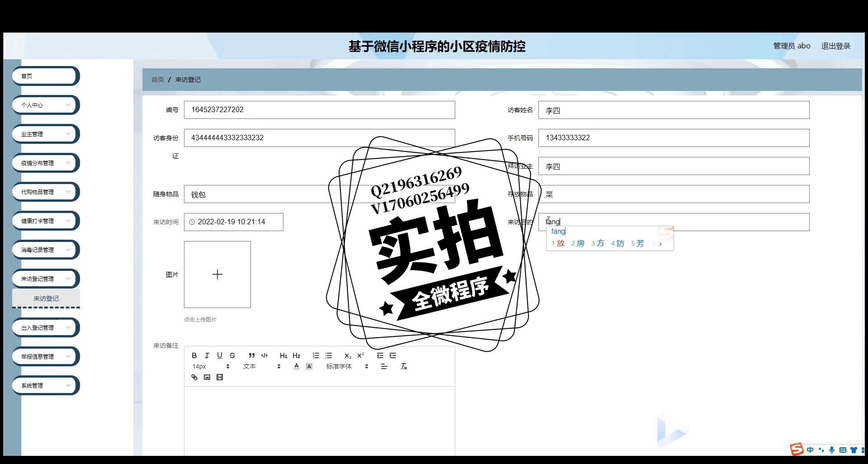The image size is (868, 464).
Task: Select the 来访登记 submenu item
Action: click(46, 298)
